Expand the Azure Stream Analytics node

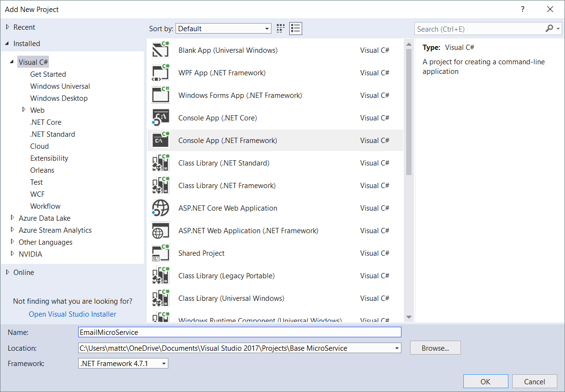[12, 229]
